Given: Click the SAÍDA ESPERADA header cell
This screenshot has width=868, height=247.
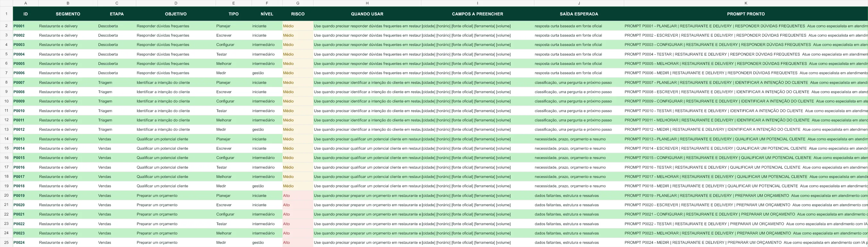Looking at the screenshot, I should pos(579,14).
